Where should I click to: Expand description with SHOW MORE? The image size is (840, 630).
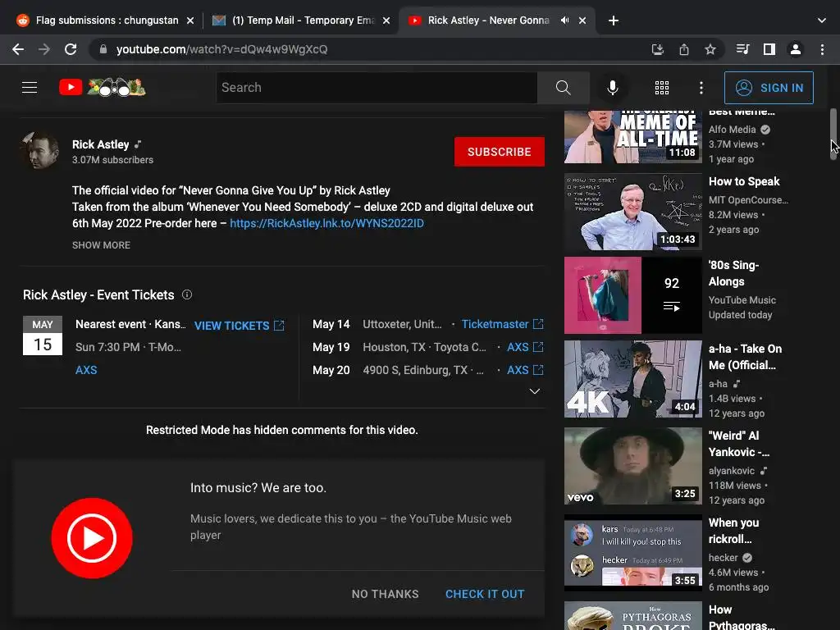click(101, 244)
